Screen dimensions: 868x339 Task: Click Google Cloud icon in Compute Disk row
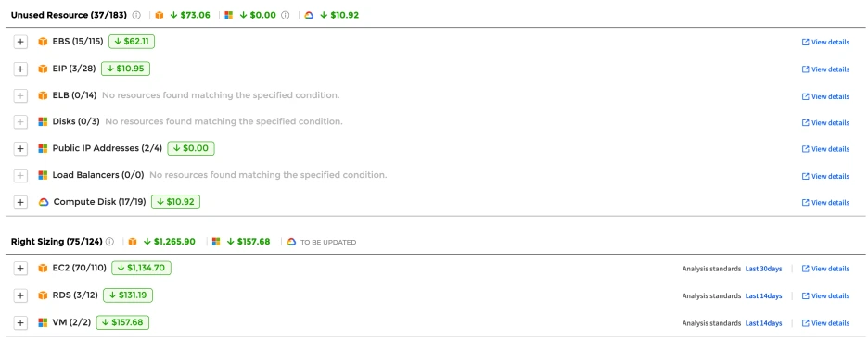click(44, 203)
